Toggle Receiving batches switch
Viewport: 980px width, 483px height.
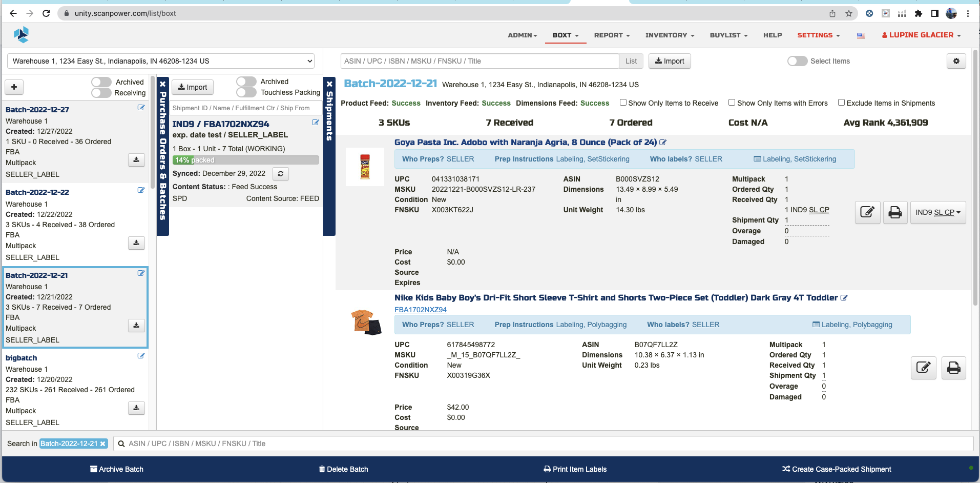click(101, 93)
